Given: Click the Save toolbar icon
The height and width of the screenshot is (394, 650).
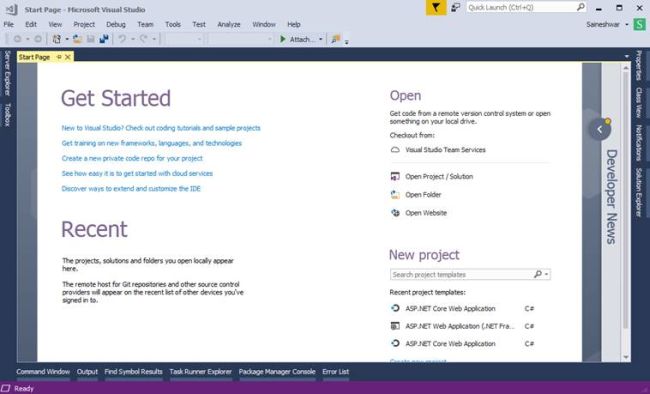Looking at the screenshot, I should (90, 39).
